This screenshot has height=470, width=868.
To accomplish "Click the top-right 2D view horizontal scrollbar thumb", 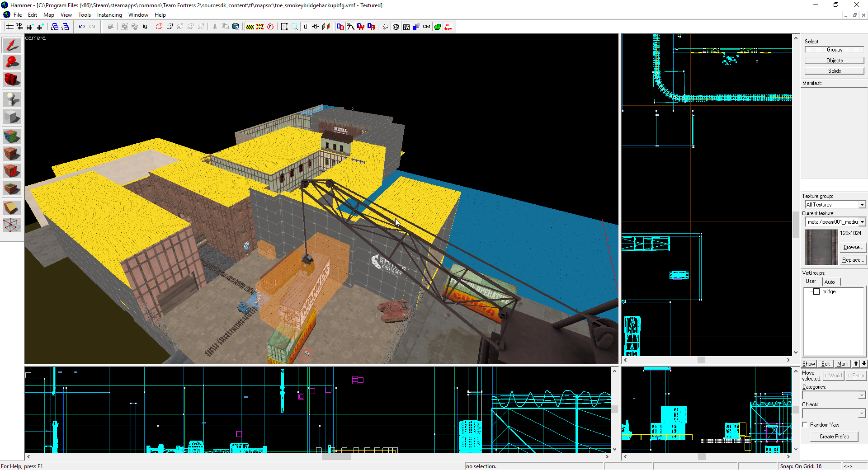I will click(701, 360).
